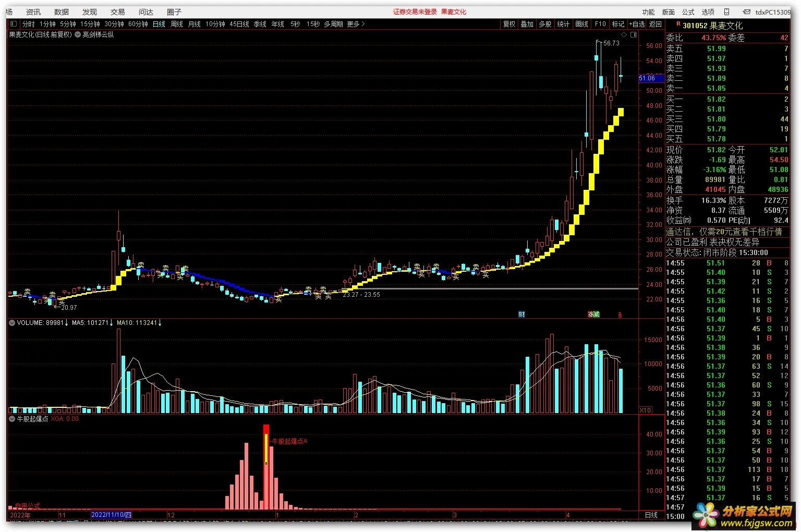Toggle the left sidebar panel icon
The image size is (801, 532).
pyautogui.click(x=13, y=24)
